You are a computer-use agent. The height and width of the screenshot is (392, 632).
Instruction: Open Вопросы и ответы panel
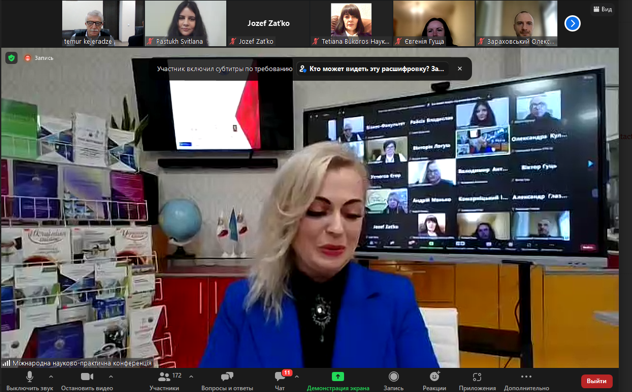[227, 377]
